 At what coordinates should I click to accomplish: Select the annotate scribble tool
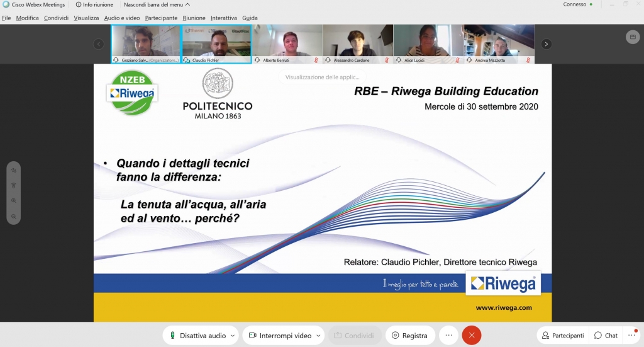14,171
